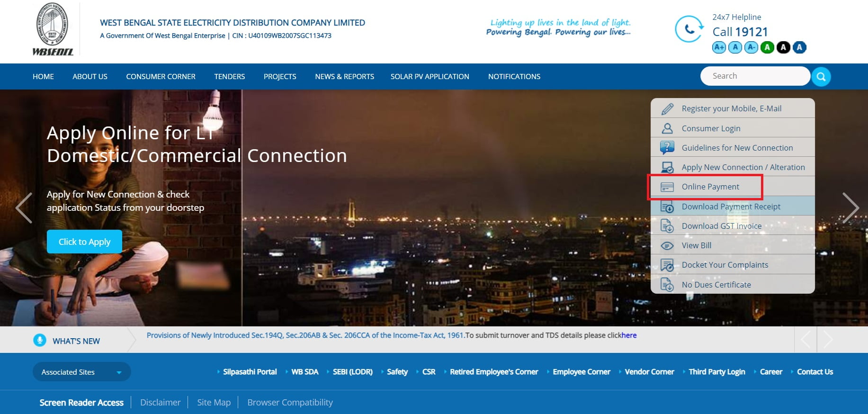868x414 pixels.
Task: Click the question icon for New Connection guidelines
Action: 667,148
